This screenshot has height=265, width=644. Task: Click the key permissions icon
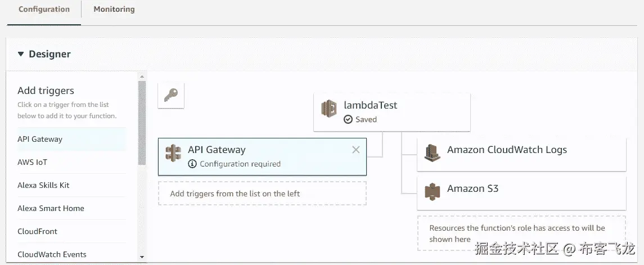coord(171,96)
